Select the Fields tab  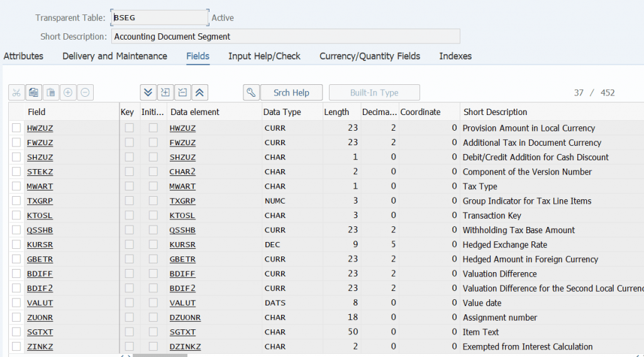pyautogui.click(x=198, y=56)
